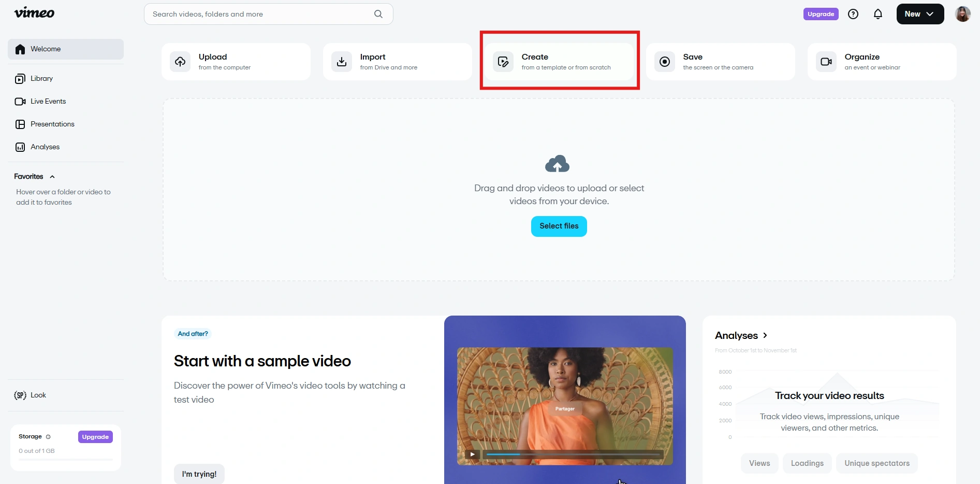Open Library from the sidebar

click(x=66, y=79)
